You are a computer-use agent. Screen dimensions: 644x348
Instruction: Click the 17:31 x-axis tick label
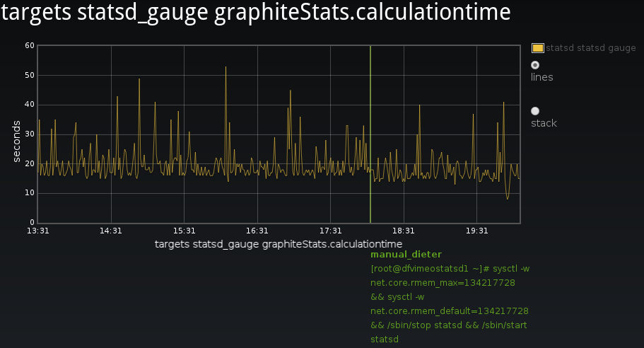[x=330, y=231]
